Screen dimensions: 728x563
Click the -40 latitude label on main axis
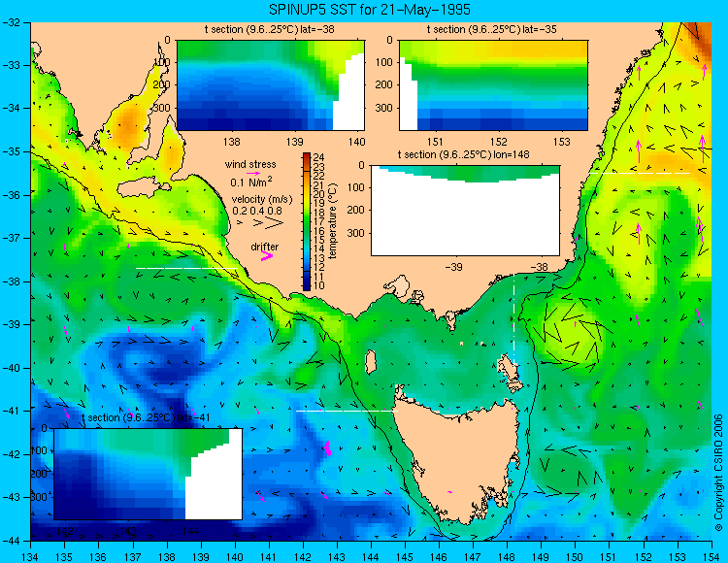tap(13, 368)
